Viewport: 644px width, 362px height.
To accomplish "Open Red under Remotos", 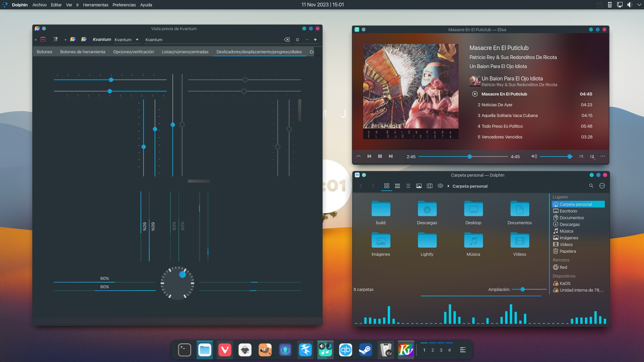I will click(x=578, y=267).
